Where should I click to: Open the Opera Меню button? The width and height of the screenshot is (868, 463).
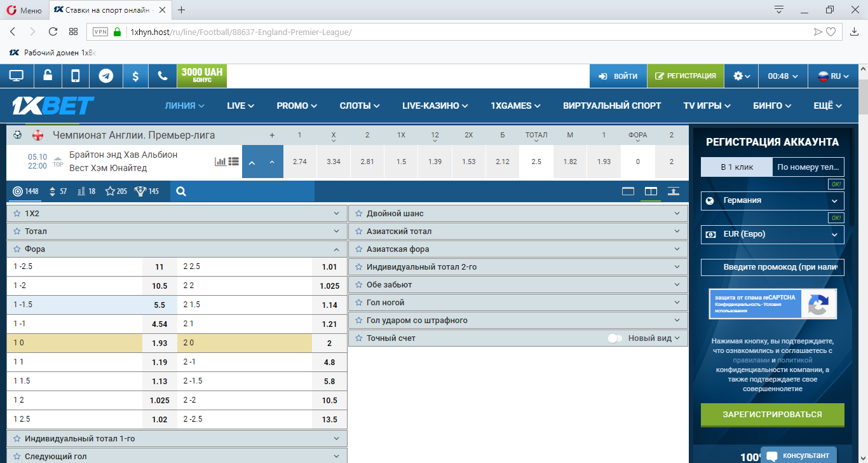[x=24, y=10]
